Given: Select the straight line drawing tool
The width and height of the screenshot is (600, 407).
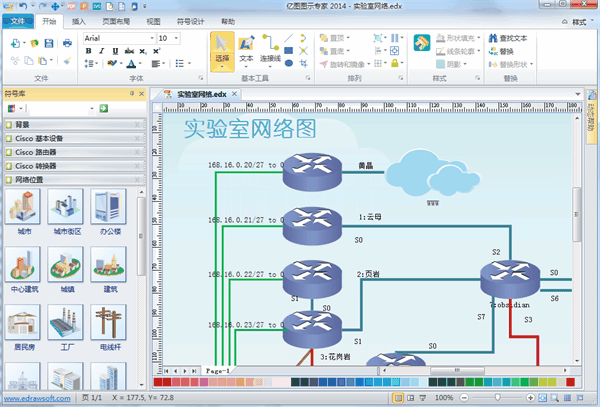Looking at the screenshot, I should pos(289,38).
